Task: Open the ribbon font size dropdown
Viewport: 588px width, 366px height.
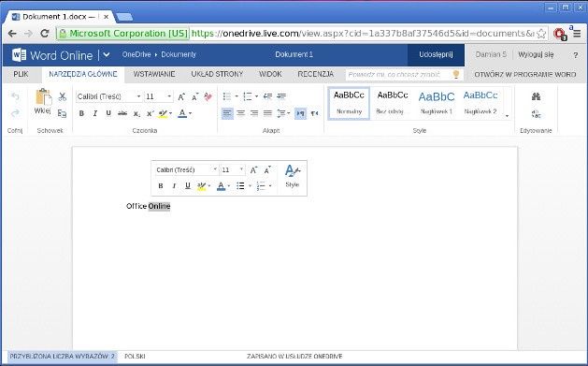Action: pyautogui.click(x=169, y=96)
